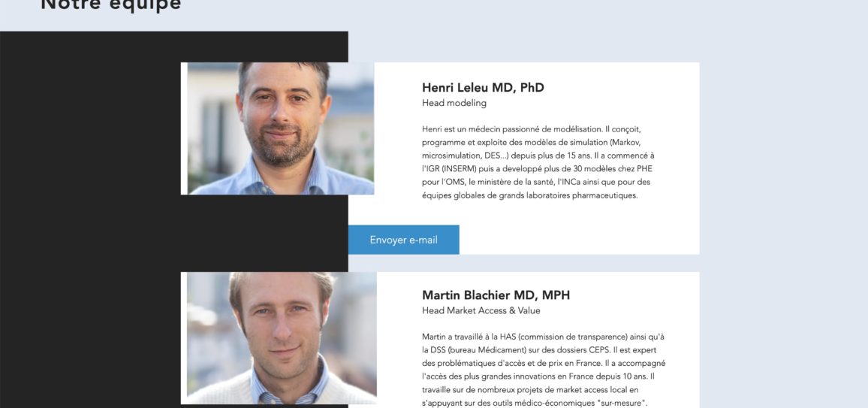Click the white card of Henri Leleu
Screen dimensions: 868x408
523,159
